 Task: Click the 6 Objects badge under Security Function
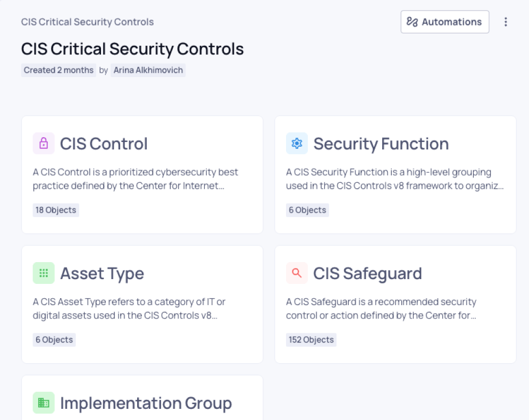pos(307,210)
